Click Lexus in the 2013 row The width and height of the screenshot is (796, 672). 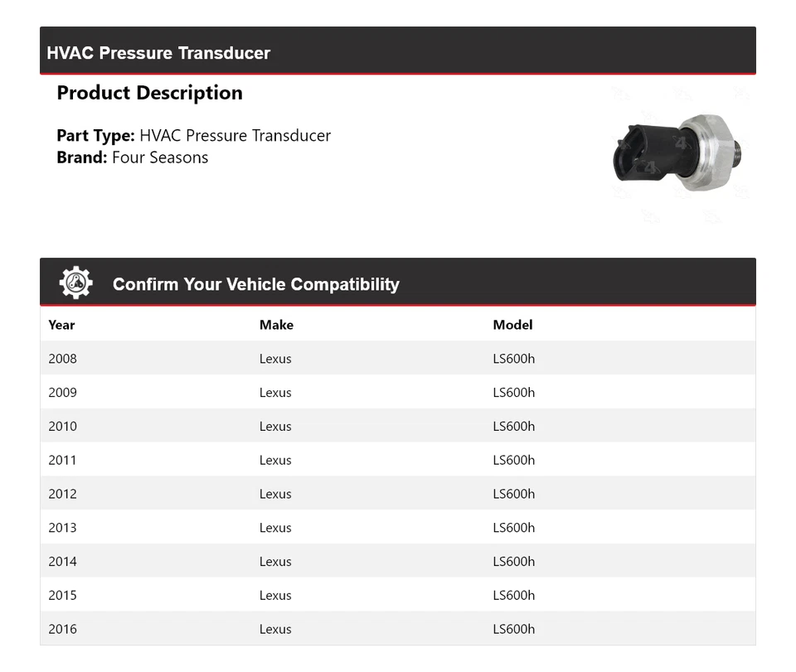click(x=275, y=528)
